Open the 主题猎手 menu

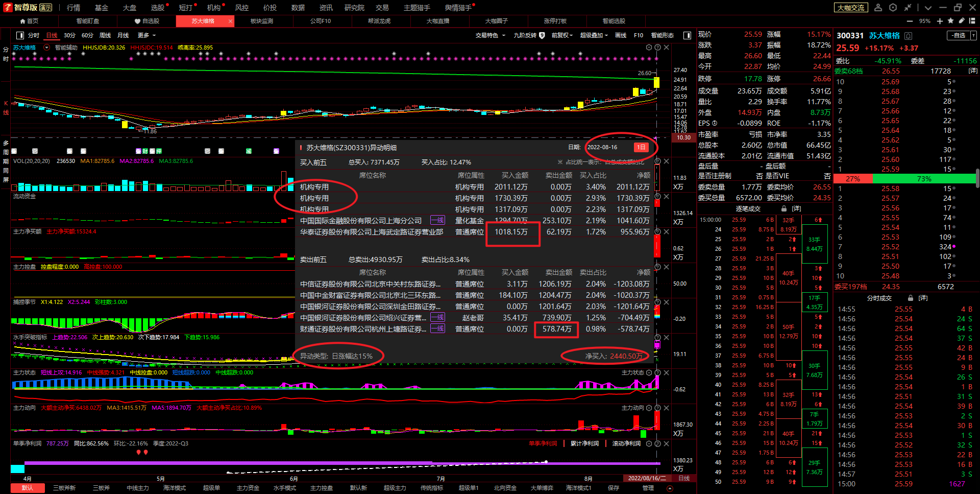point(416,8)
